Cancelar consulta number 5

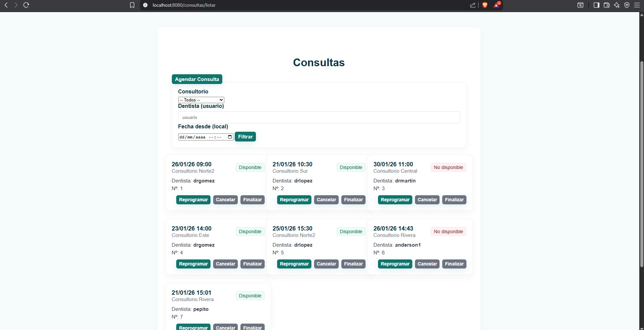click(x=326, y=264)
